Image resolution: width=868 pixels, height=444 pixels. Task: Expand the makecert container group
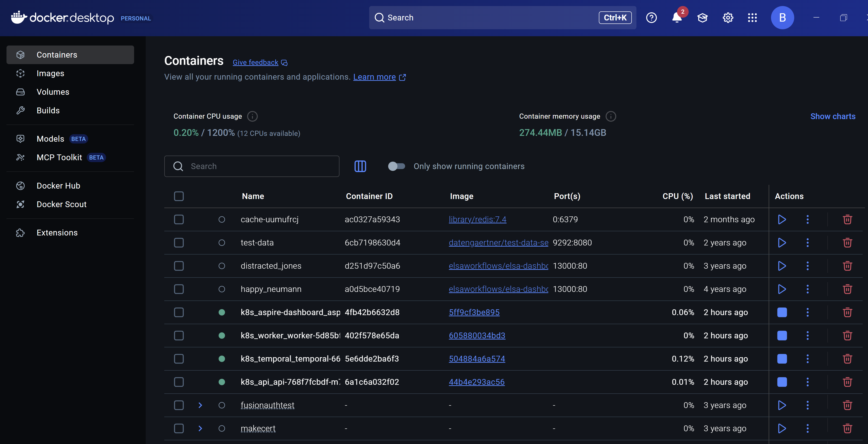(200, 428)
